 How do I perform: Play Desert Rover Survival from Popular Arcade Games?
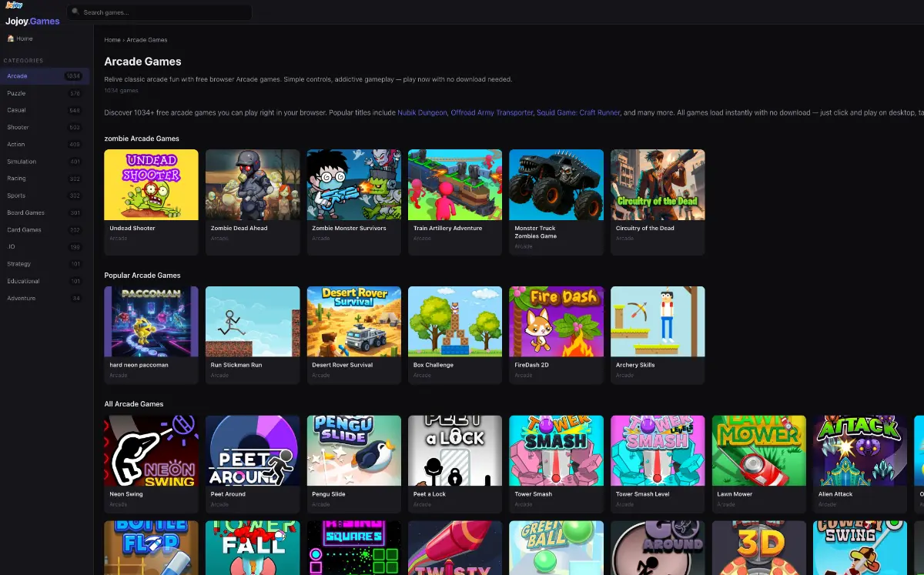tap(353, 321)
